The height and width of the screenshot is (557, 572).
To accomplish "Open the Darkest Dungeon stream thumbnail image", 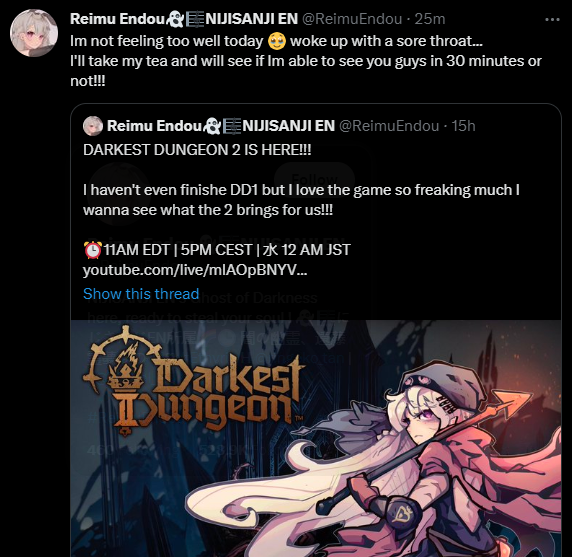I will click(x=316, y=438).
